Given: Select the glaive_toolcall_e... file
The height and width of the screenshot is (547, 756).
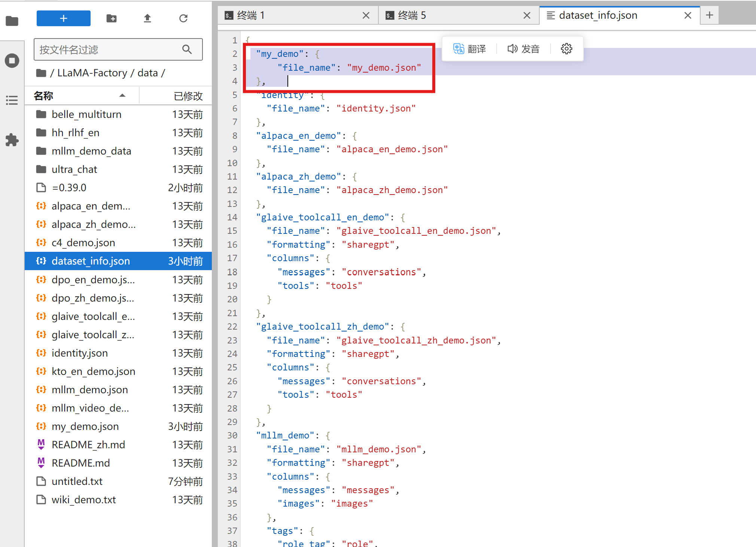Looking at the screenshot, I should tap(118, 317).
